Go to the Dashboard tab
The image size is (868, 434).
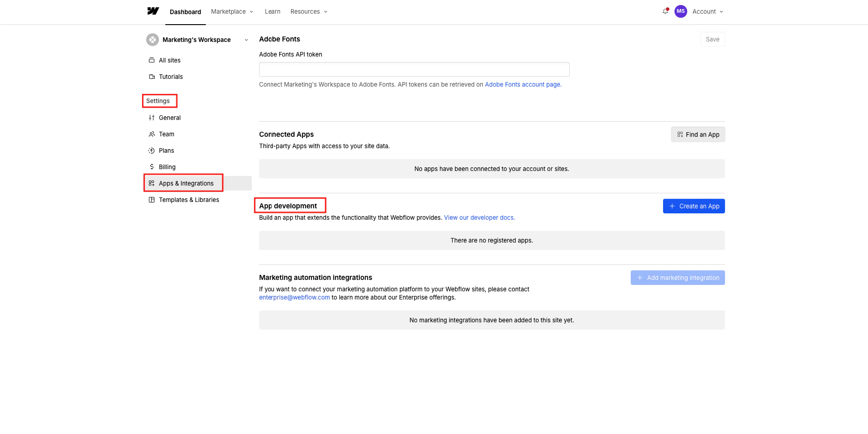point(185,12)
